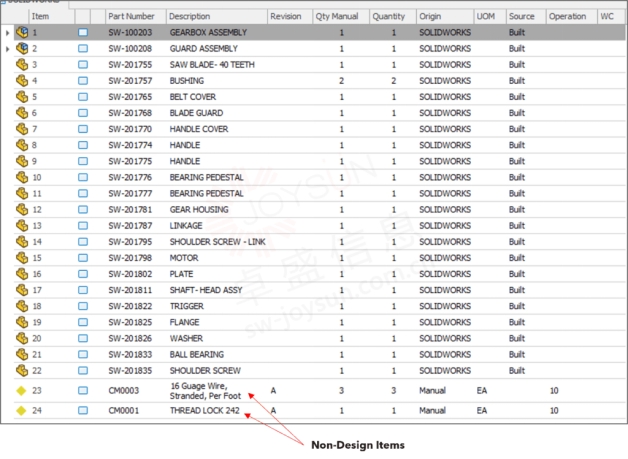628x459 pixels.
Task: Click the Revision column header
Action: (290, 16)
